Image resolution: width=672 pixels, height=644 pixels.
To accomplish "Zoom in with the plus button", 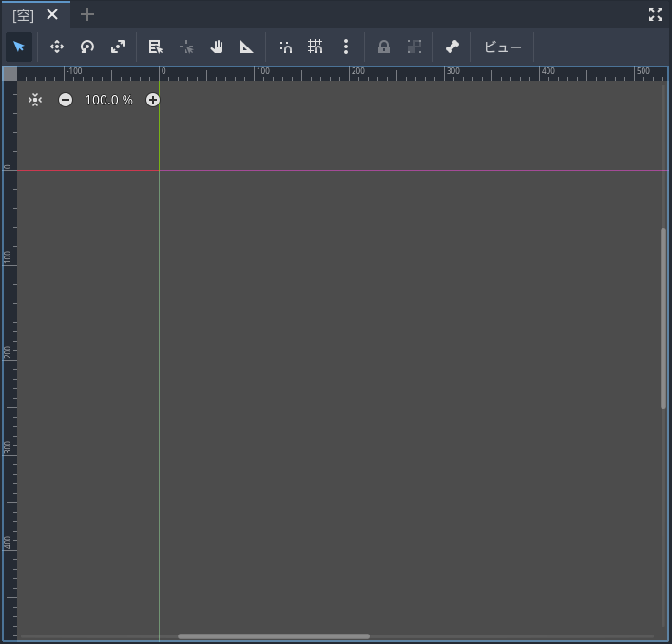I will pos(153,100).
